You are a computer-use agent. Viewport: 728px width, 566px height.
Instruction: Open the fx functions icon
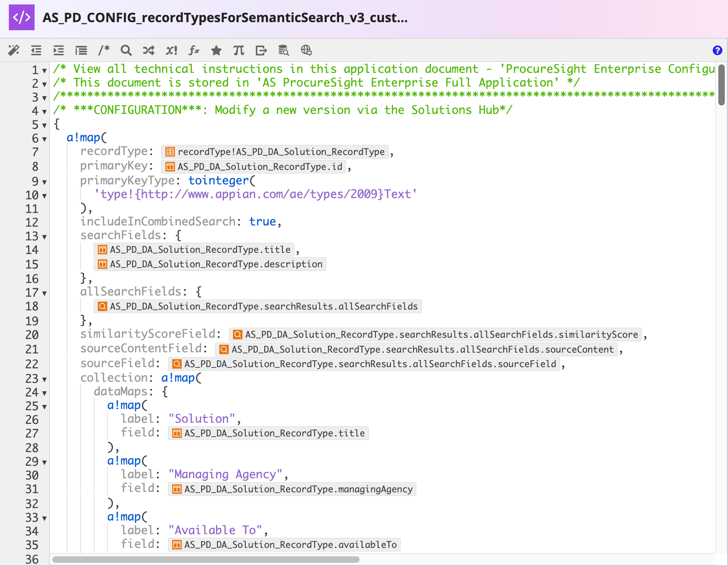194,50
